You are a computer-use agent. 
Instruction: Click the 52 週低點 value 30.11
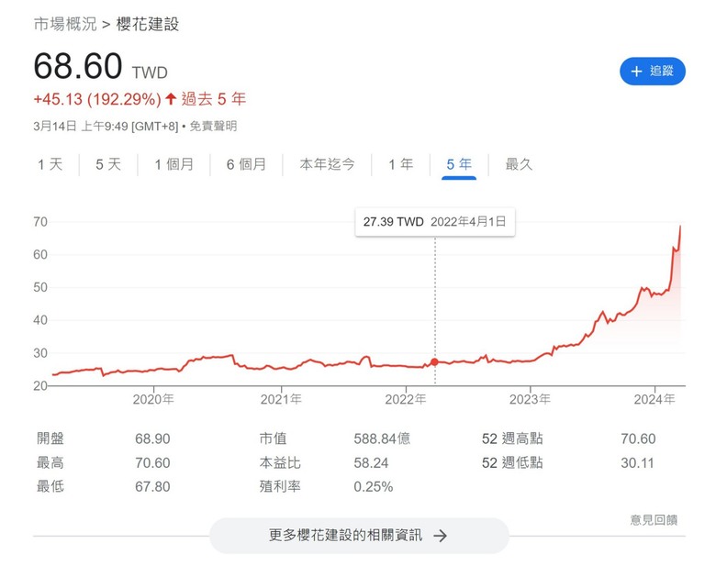pos(637,463)
